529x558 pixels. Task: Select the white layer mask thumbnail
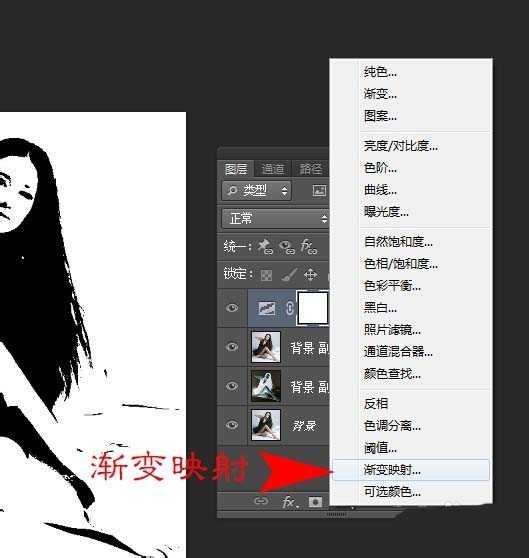pos(313,308)
